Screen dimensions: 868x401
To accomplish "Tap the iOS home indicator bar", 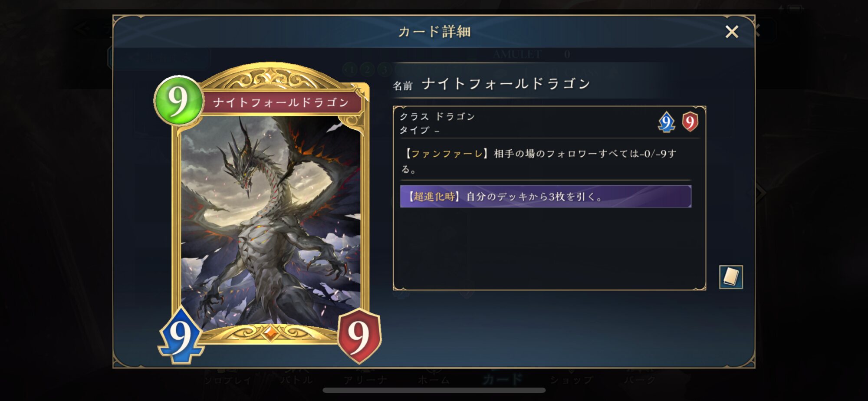I will 434,390.
